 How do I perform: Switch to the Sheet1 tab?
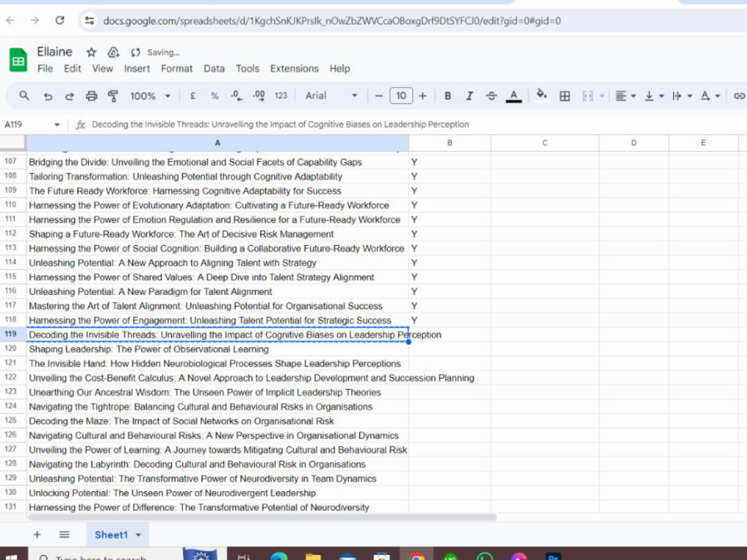pyautogui.click(x=111, y=535)
